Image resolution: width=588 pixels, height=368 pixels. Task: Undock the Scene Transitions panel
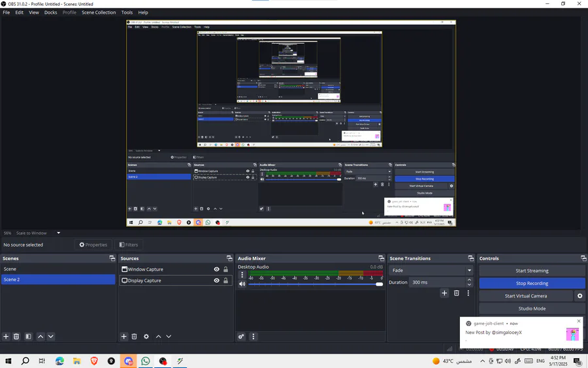[471, 258]
